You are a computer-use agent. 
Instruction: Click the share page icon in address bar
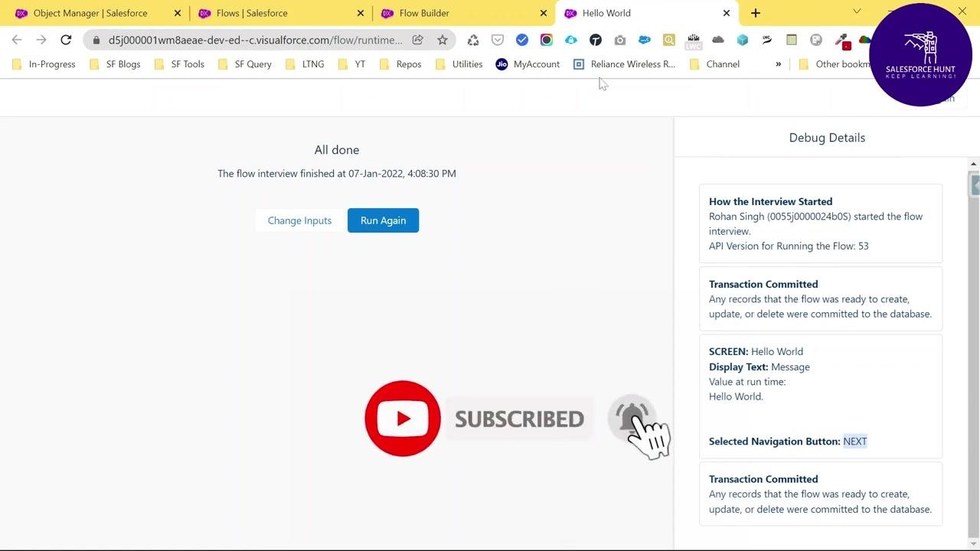point(417,40)
